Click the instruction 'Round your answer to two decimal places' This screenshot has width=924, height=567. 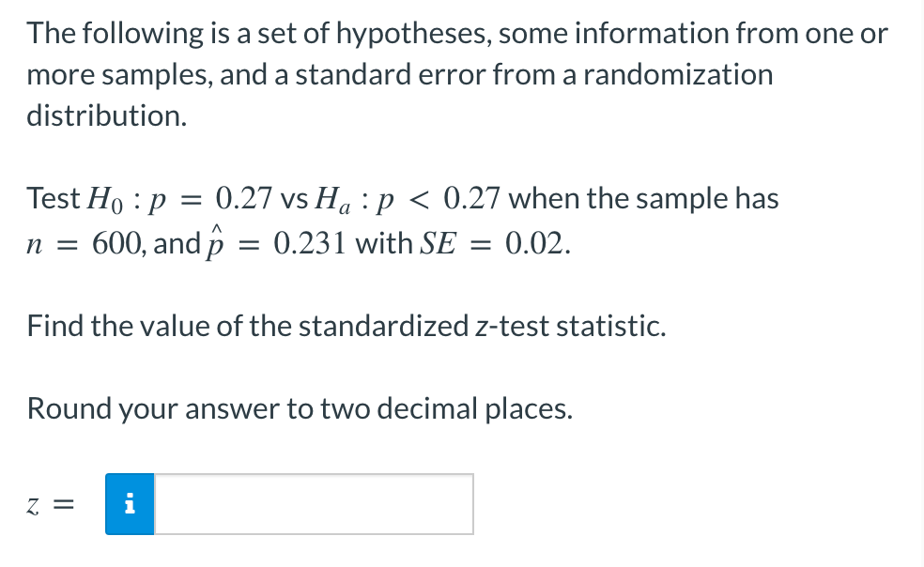299,408
